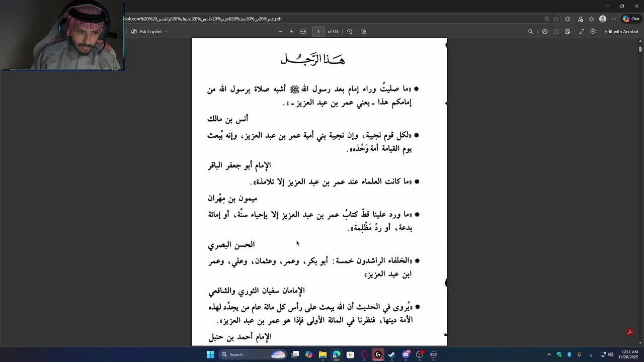The height and width of the screenshot is (362, 644).
Task: Open Logitech G HUB from the taskbar
Action: coord(378,354)
